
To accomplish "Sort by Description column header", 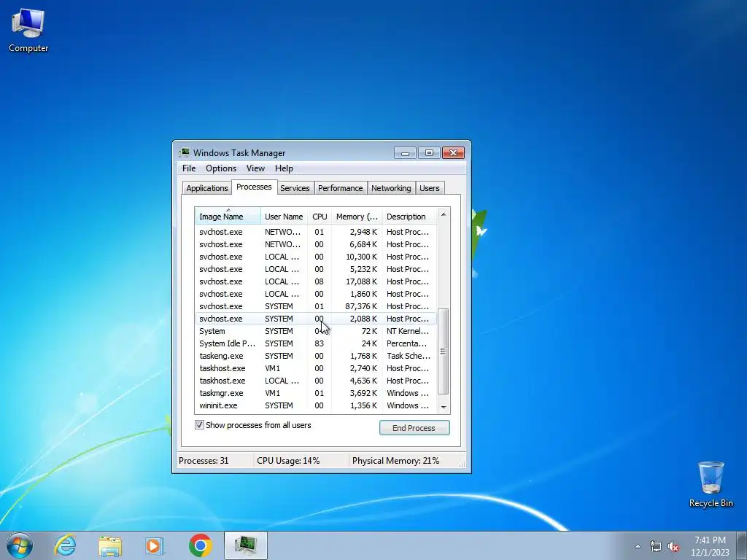I will coord(409,217).
